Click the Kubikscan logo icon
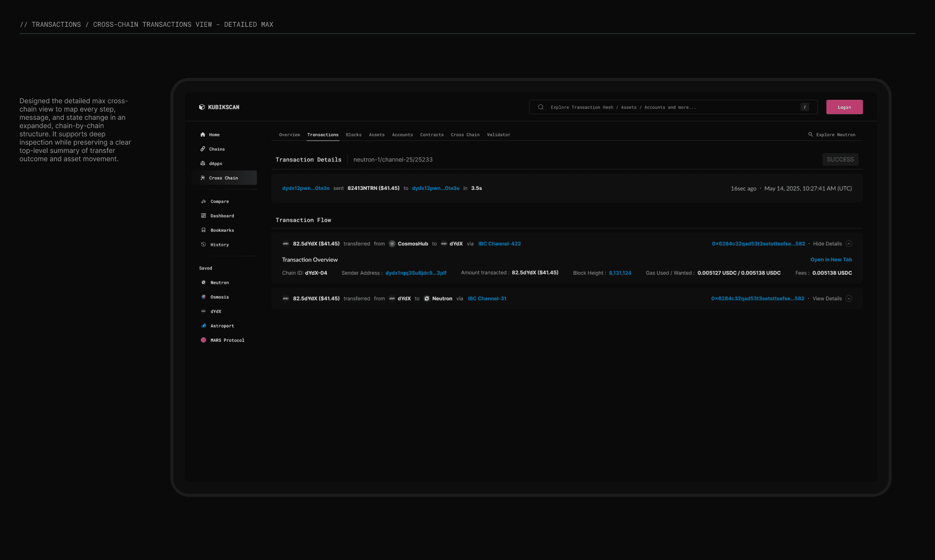The image size is (935, 560). coord(202,107)
